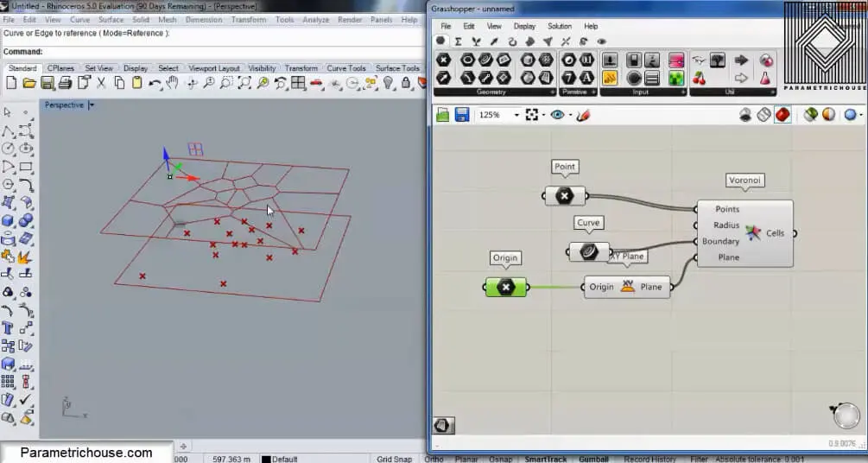Save the Rhino document with floppy icon
This screenshot has height=463, width=868.
(x=48, y=83)
